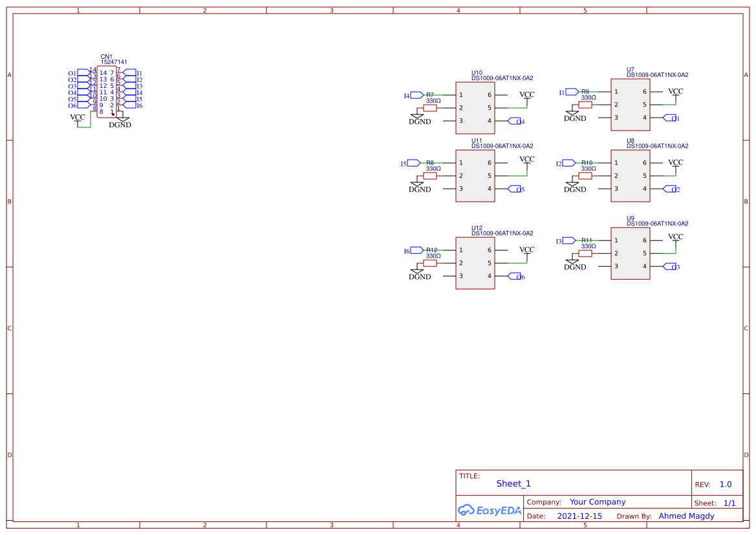Select the VCC power symbol next to U7
This screenshot has width=756, height=535.
[x=675, y=92]
